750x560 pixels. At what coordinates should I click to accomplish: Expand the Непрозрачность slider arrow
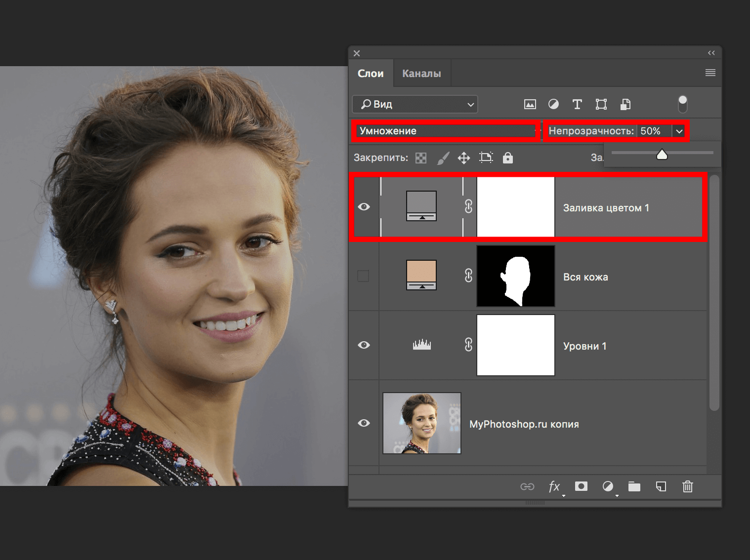pyautogui.click(x=679, y=131)
